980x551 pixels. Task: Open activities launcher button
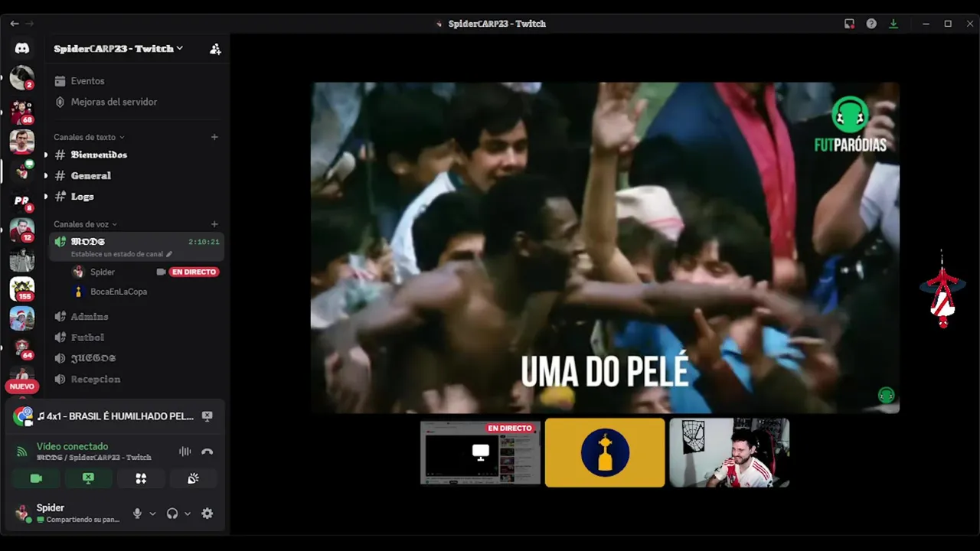click(141, 478)
